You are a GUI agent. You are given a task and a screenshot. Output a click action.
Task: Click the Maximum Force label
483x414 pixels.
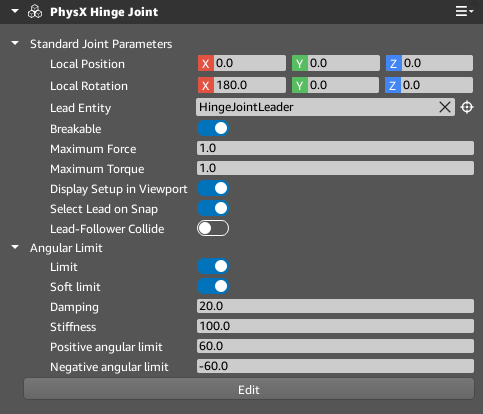93,149
